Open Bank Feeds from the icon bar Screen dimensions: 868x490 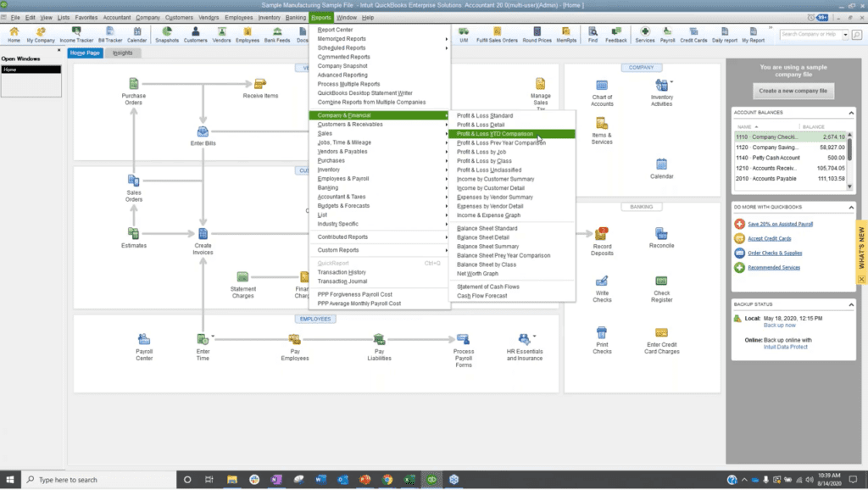pyautogui.click(x=277, y=34)
